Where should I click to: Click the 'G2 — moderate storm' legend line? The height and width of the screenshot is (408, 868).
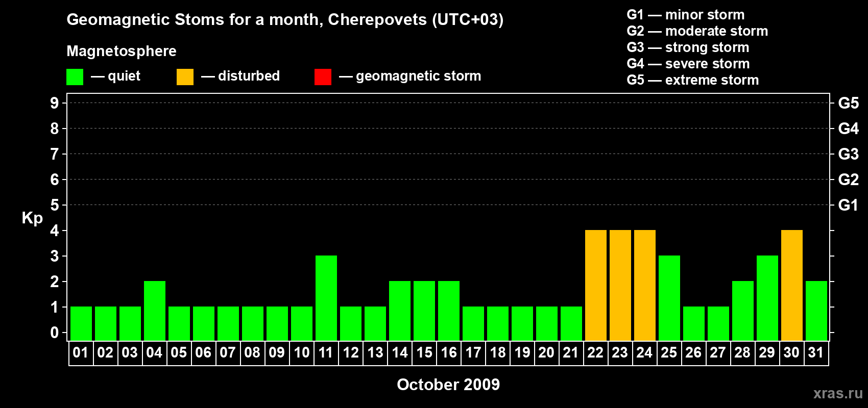(x=697, y=31)
